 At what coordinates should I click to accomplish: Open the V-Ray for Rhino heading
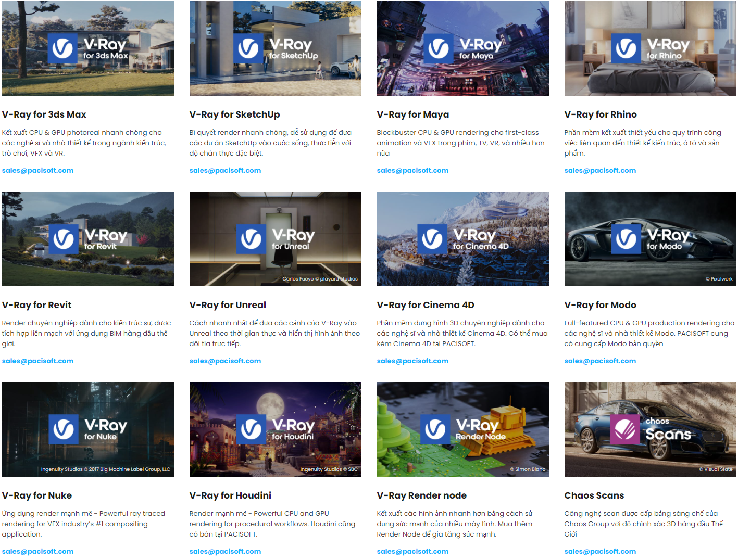tap(601, 114)
